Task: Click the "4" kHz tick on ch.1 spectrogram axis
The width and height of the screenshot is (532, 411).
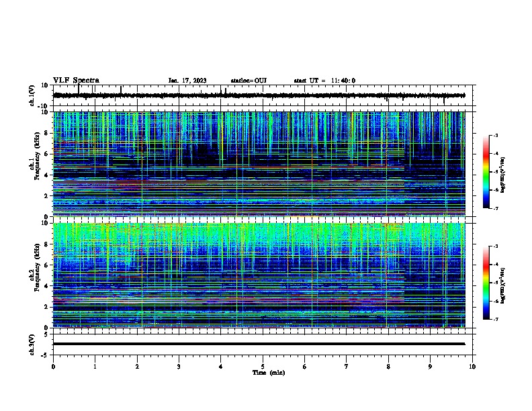Action: click(x=46, y=175)
